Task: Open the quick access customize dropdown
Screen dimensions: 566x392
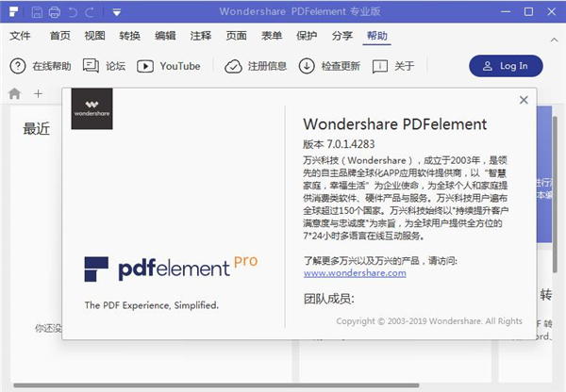Action: point(116,12)
